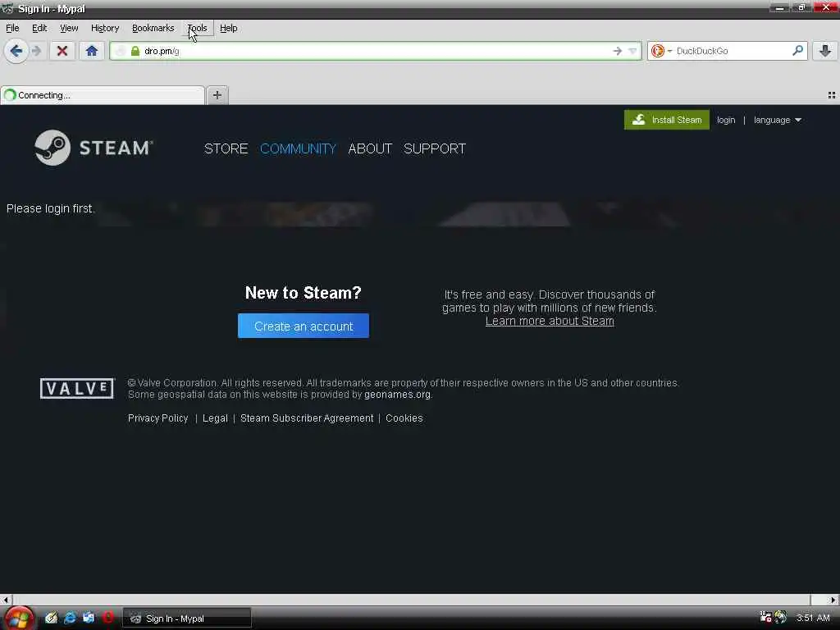840x630 pixels.
Task: Click the first quick launch notepad icon
Action: tap(51, 618)
